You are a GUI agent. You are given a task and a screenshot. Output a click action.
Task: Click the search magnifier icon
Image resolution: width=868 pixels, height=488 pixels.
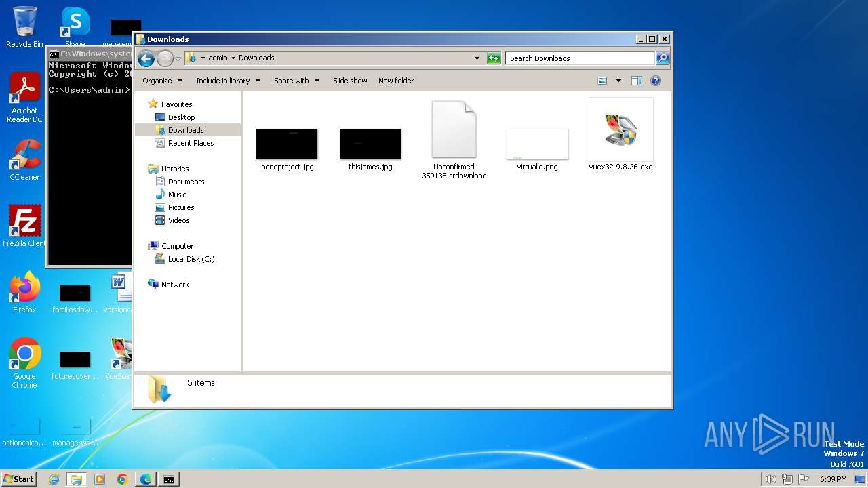pos(663,58)
